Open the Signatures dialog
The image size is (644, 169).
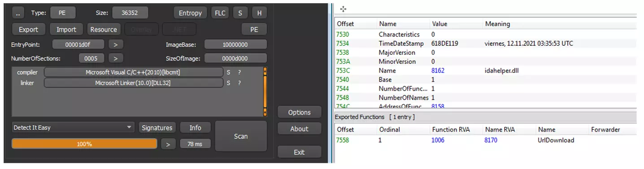pos(157,128)
